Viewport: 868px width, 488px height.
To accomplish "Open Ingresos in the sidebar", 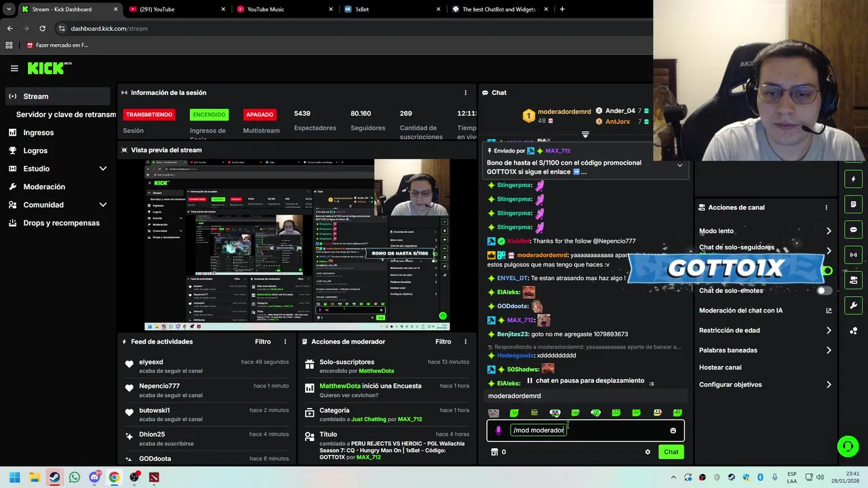I will (39, 133).
